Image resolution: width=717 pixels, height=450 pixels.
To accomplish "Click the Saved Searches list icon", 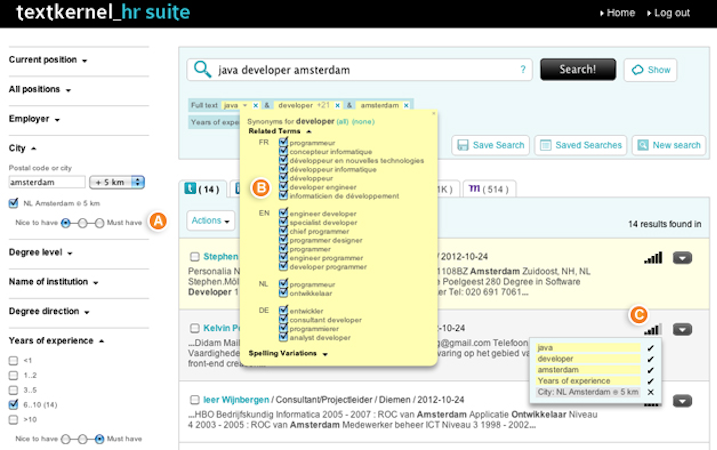I will click(546, 145).
